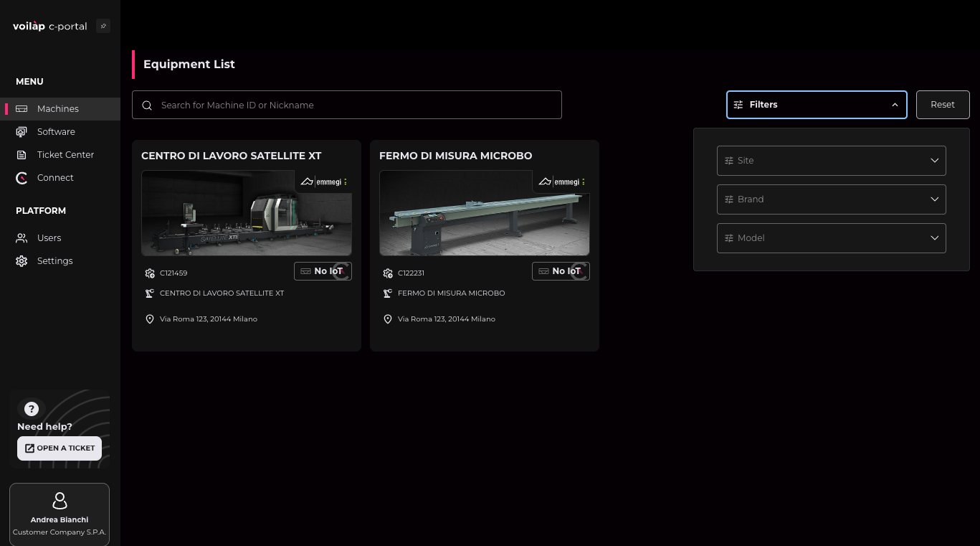Click Andrea Bianchi profile avatar icon
Viewport: 980px width, 546px height.
coord(60,501)
